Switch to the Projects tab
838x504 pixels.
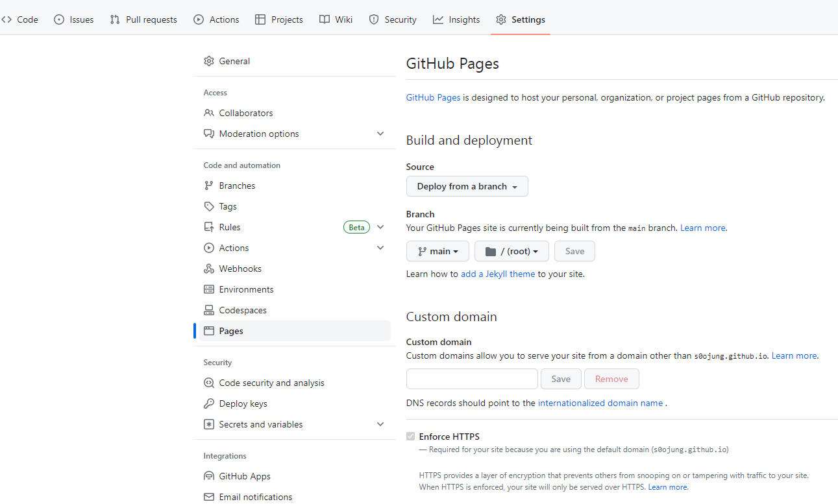(x=279, y=19)
